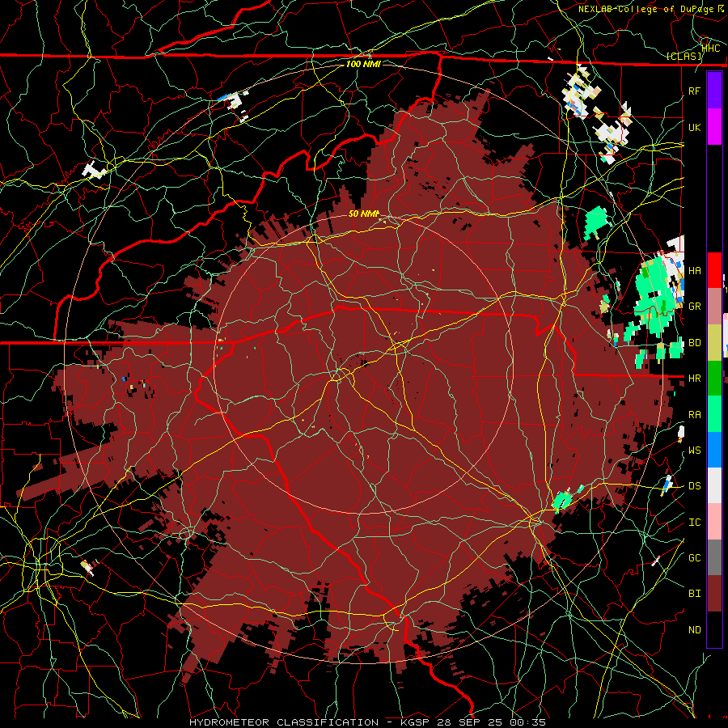Click the blue WS legend swatch
The height and width of the screenshot is (728, 728).
[x=714, y=450]
